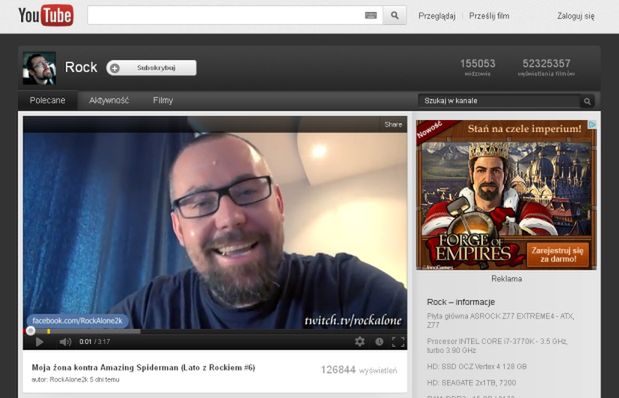Play the video with play button
Screen dimensions: 619x398
pos(39,342)
